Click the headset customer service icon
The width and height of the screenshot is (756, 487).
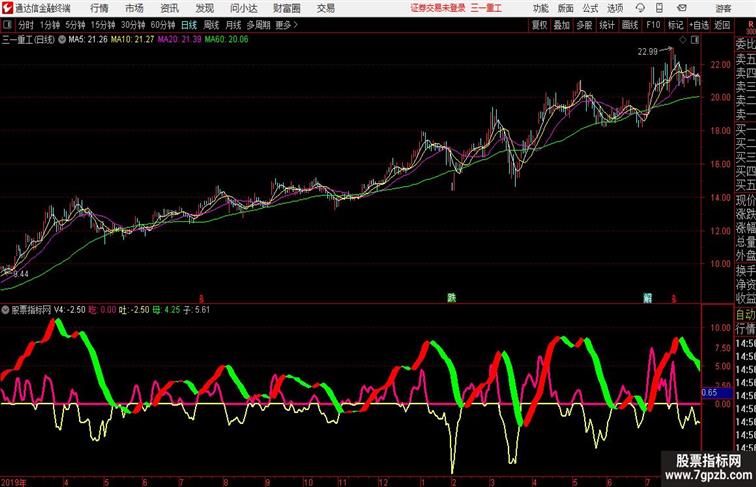[640, 8]
